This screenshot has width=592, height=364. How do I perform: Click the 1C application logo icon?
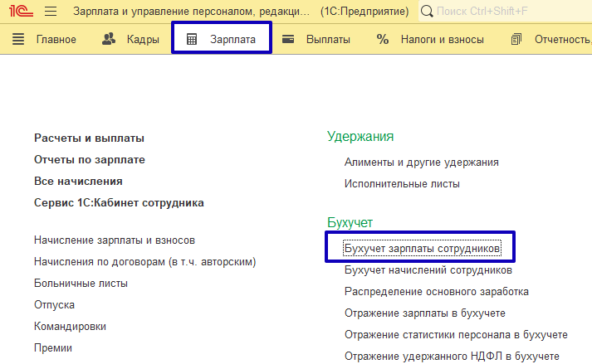tap(21, 12)
